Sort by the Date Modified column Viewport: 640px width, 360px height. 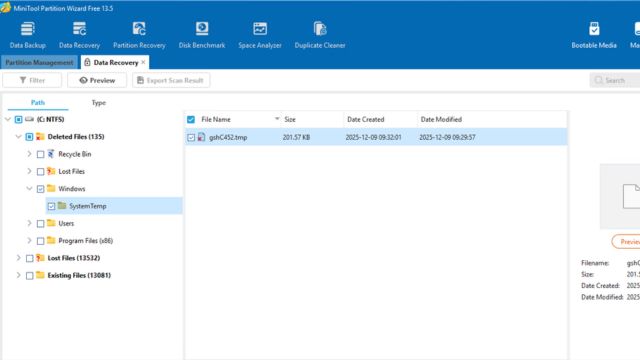pos(492,119)
